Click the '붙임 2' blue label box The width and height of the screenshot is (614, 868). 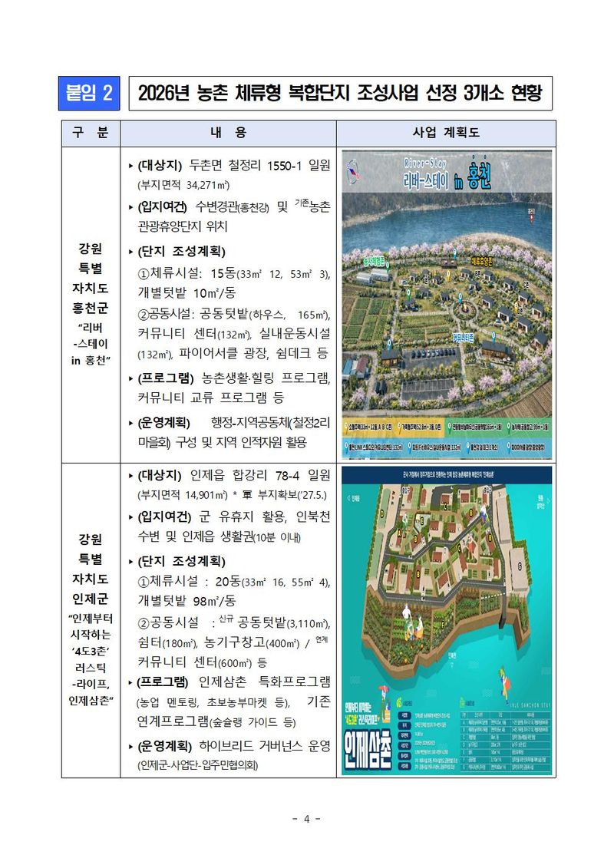click(x=88, y=93)
